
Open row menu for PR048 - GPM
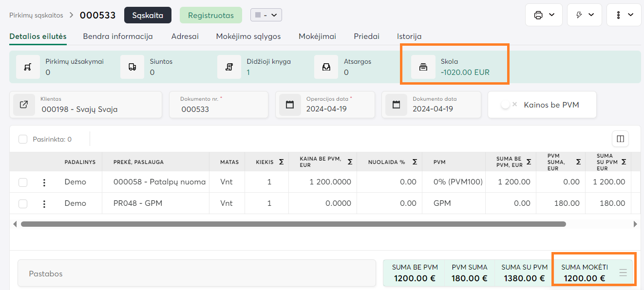click(x=44, y=204)
